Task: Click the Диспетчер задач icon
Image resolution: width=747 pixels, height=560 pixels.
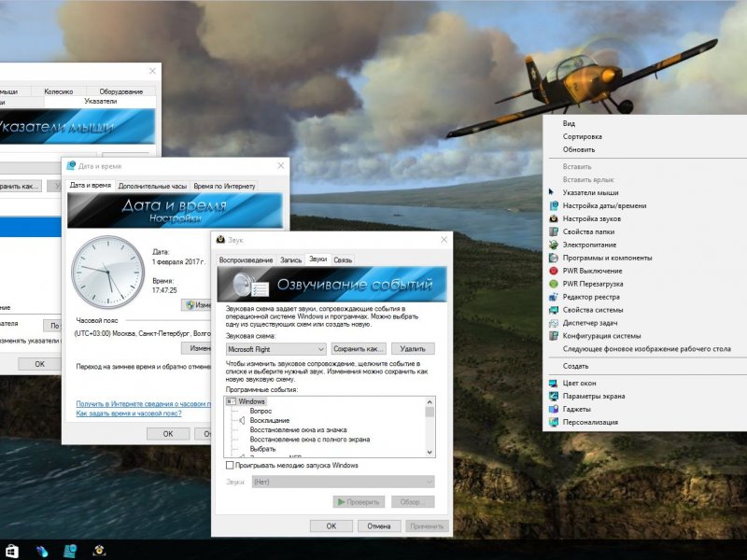Action: (x=554, y=323)
